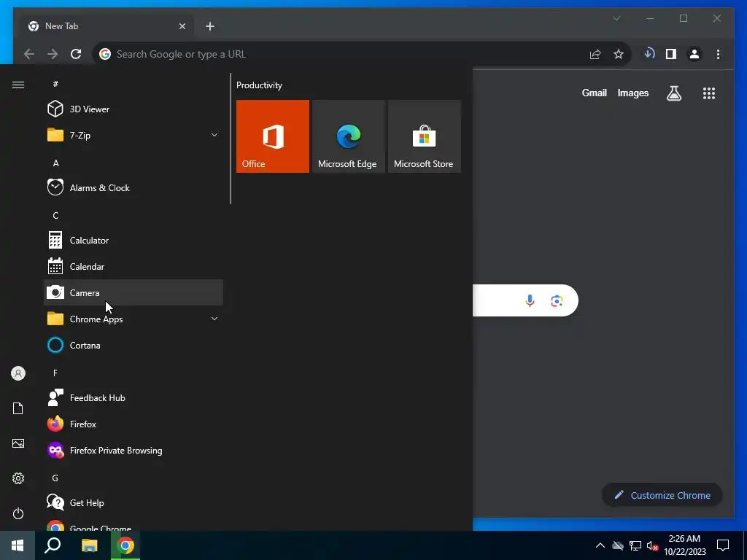Open the user account icon in Start

[18, 373]
